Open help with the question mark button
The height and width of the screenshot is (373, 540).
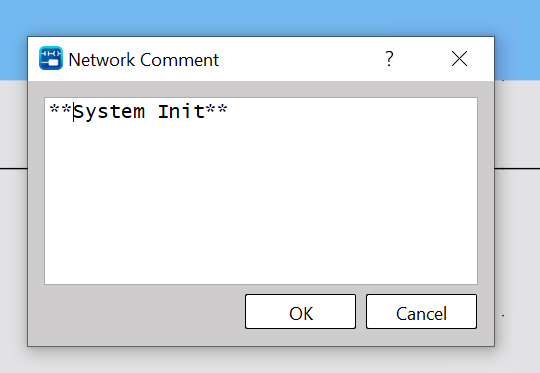click(389, 59)
